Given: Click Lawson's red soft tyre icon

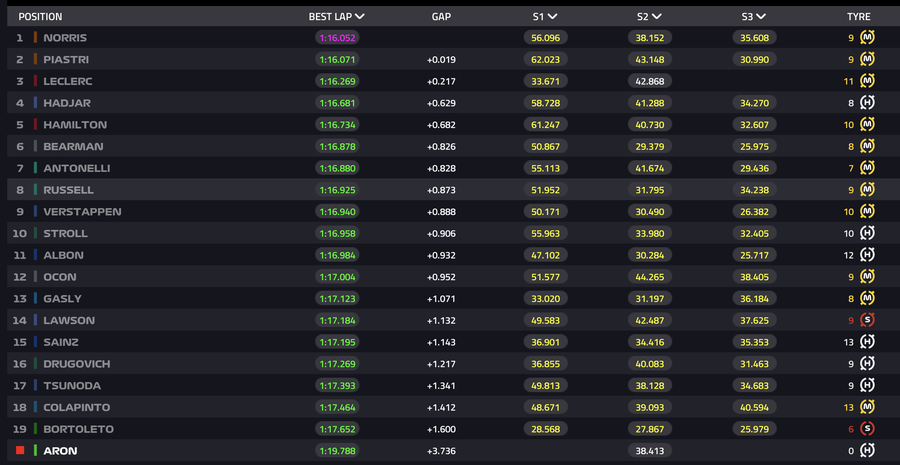Looking at the screenshot, I should 867,320.
